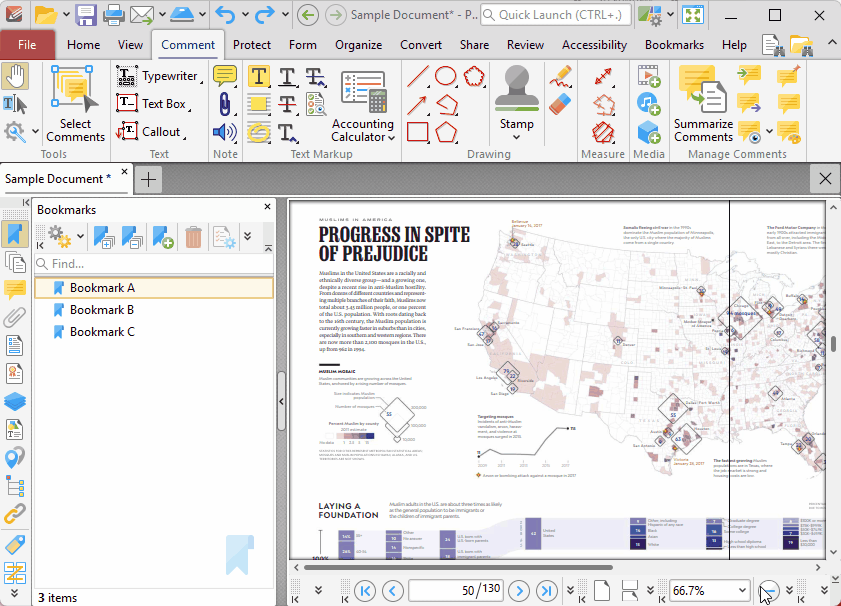Activate the Hand tool
This screenshot has height=606, width=841.
coord(15,76)
